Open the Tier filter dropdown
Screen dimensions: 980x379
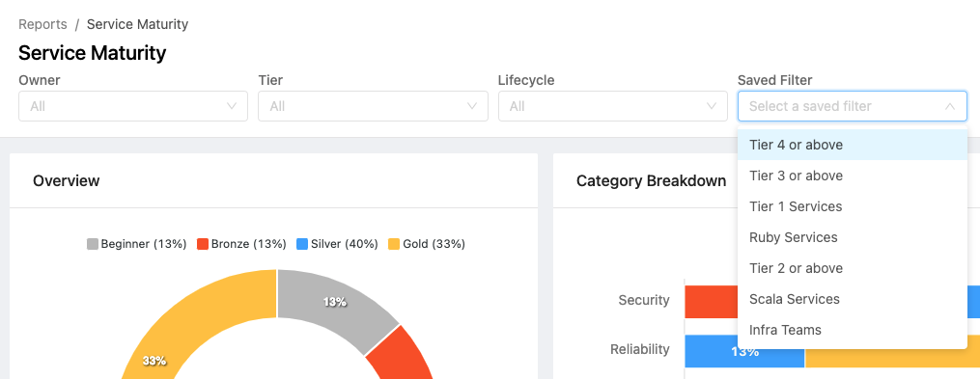pos(373,106)
